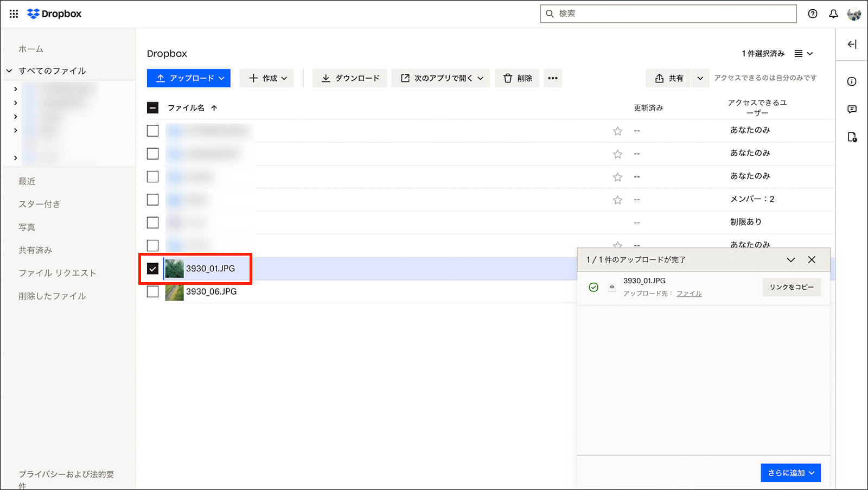Sort by ファイル名 ascending arrow

(214, 108)
